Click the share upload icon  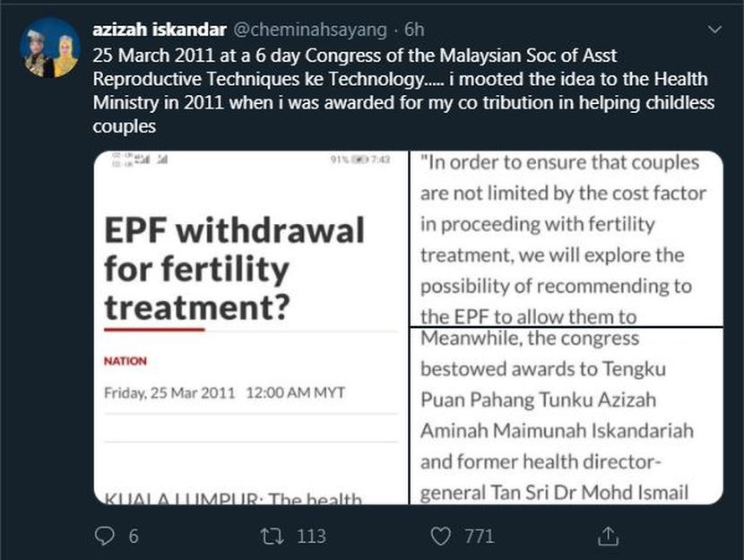[x=608, y=536]
